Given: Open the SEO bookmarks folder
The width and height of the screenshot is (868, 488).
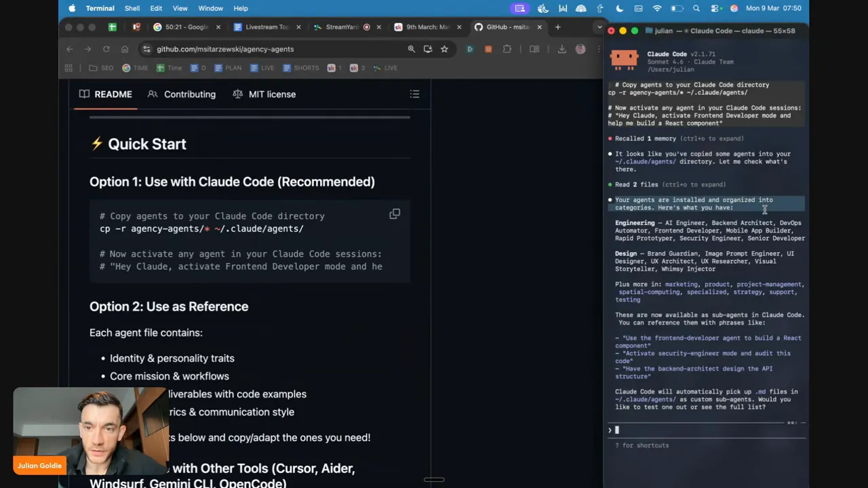Looking at the screenshot, I should (101, 68).
